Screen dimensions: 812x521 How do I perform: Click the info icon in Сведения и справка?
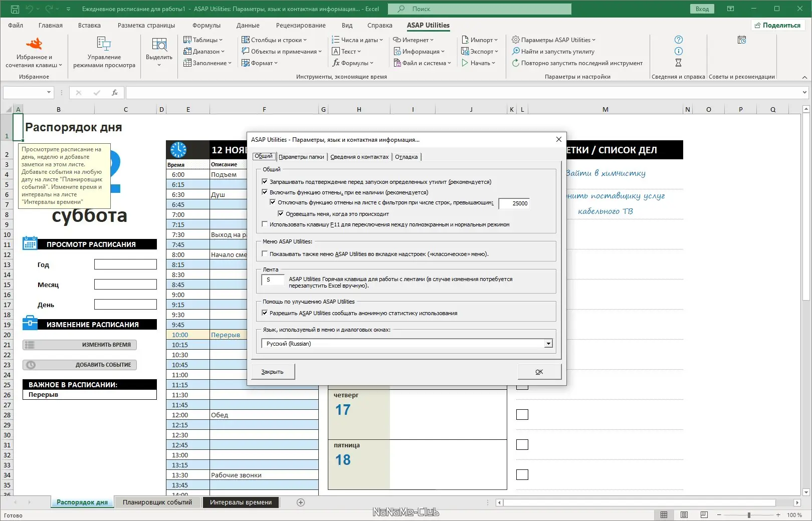(x=678, y=51)
